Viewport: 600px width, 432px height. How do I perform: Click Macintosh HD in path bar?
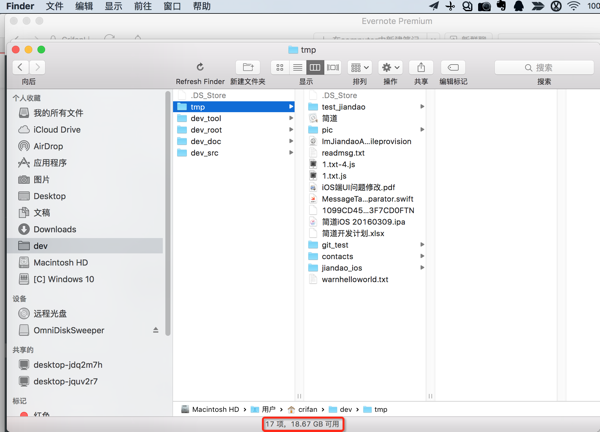point(210,409)
